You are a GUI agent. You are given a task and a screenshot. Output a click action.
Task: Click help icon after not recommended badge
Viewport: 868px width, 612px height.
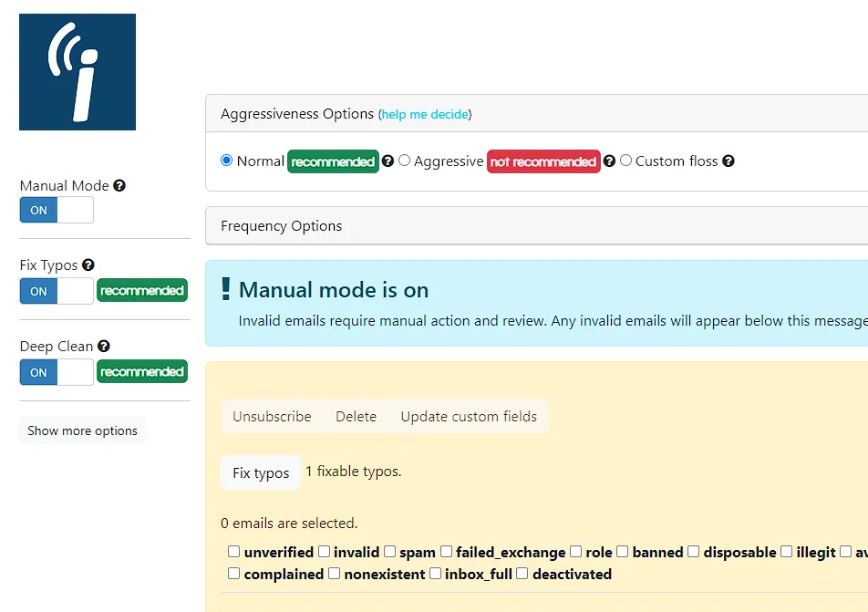(609, 161)
